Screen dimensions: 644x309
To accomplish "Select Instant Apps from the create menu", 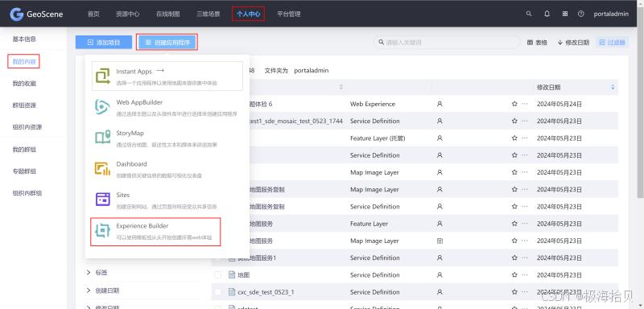I will tap(167, 76).
